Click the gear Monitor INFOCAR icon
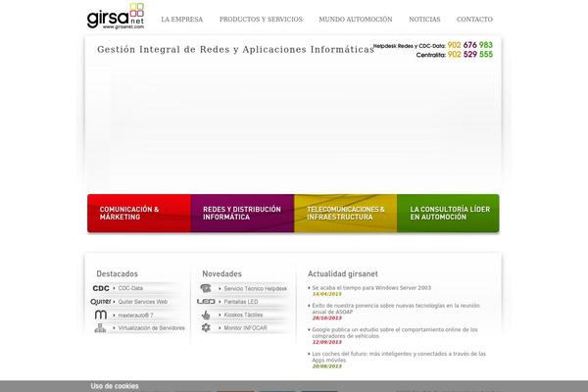The height and width of the screenshot is (392, 588). click(x=206, y=327)
